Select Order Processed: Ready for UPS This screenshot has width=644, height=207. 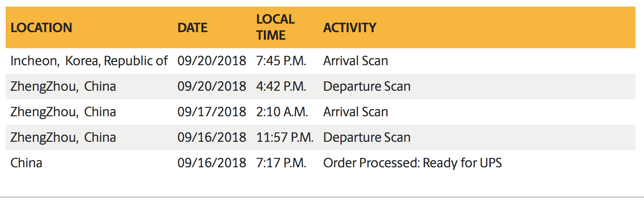tap(412, 163)
